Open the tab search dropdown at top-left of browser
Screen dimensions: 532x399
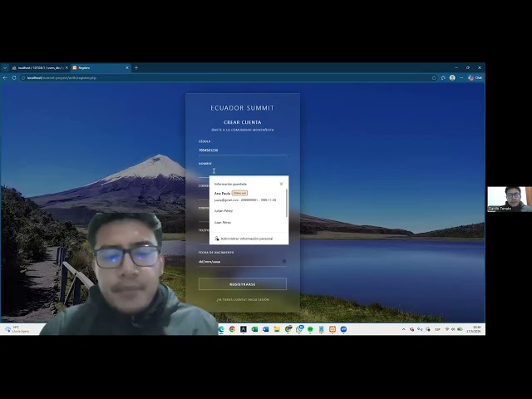coord(5,68)
